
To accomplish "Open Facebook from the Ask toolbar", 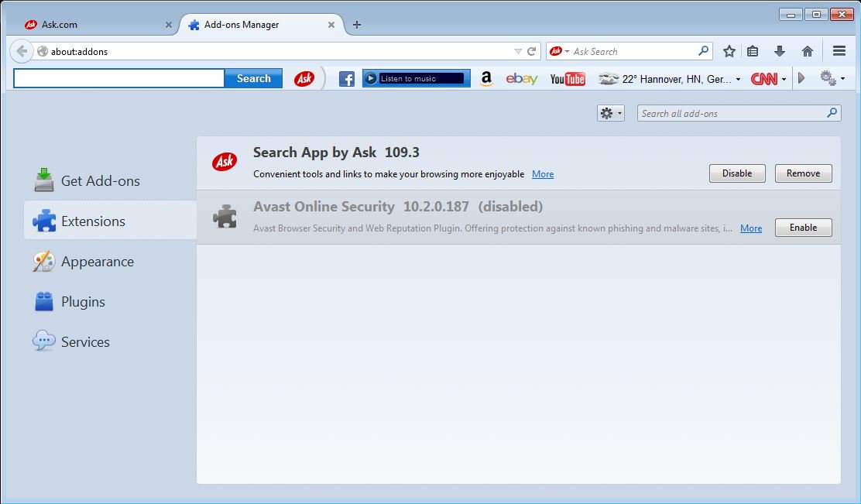I will click(346, 77).
